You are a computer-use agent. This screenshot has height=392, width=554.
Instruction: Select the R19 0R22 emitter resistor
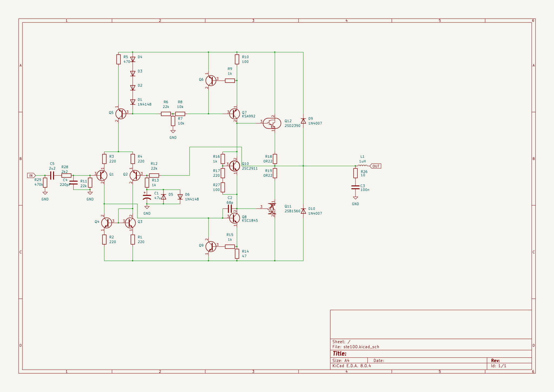[x=275, y=173]
